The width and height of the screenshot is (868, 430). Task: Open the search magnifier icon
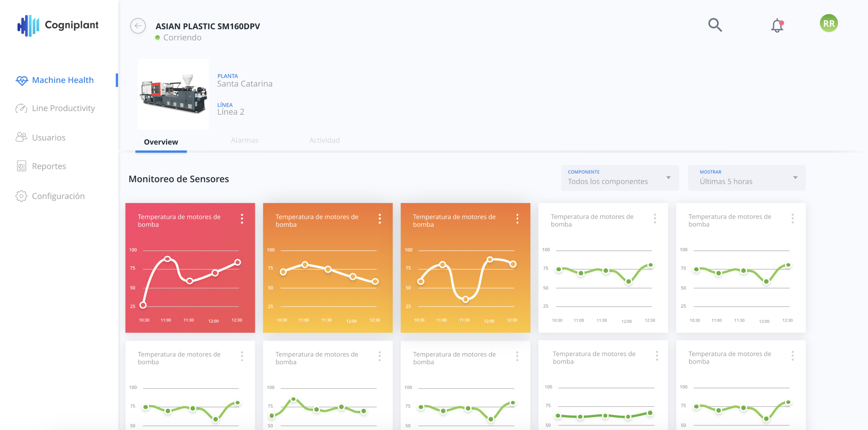pos(715,25)
